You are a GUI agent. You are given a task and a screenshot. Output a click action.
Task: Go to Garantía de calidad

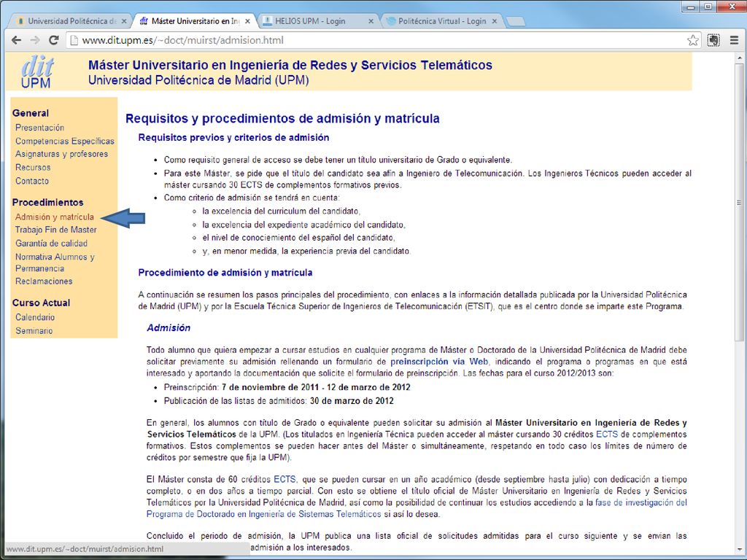click(x=52, y=244)
